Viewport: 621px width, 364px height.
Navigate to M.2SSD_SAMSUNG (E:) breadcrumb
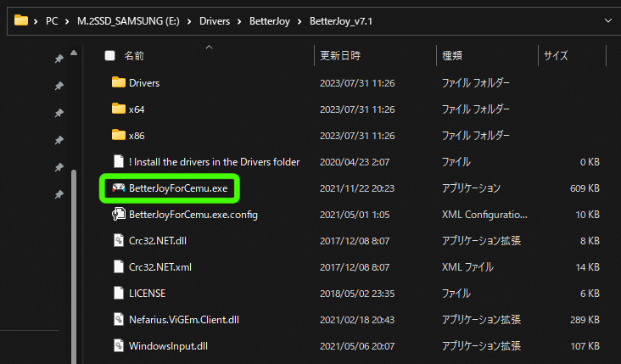coord(128,21)
